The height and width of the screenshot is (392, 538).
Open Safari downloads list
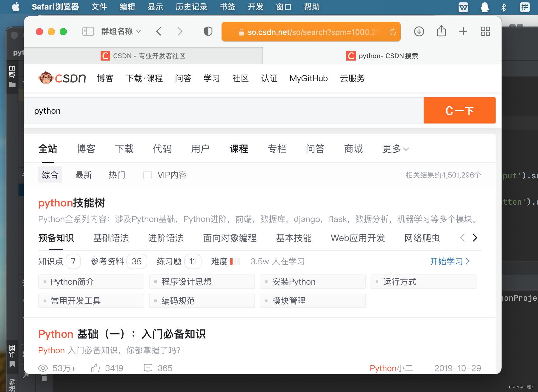419,31
